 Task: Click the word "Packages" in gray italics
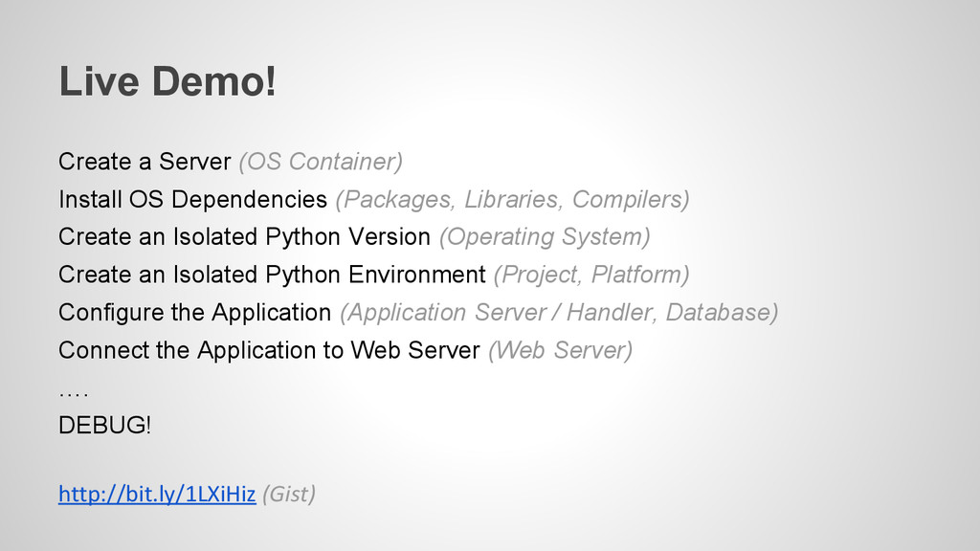[x=395, y=200]
